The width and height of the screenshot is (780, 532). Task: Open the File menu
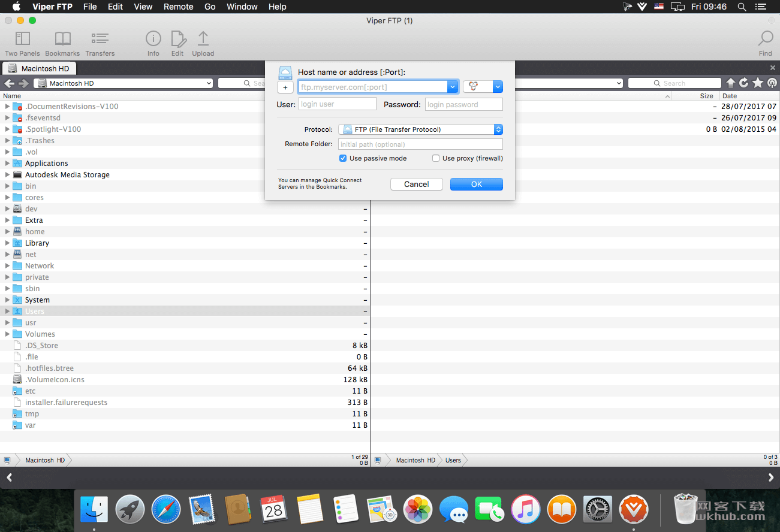[x=90, y=7]
